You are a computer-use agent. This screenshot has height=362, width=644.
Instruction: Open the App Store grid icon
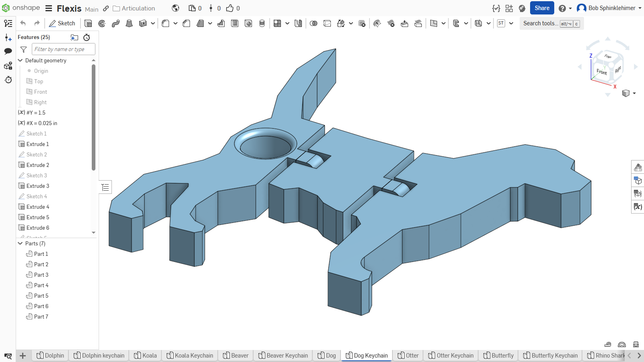(x=509, y=8)
